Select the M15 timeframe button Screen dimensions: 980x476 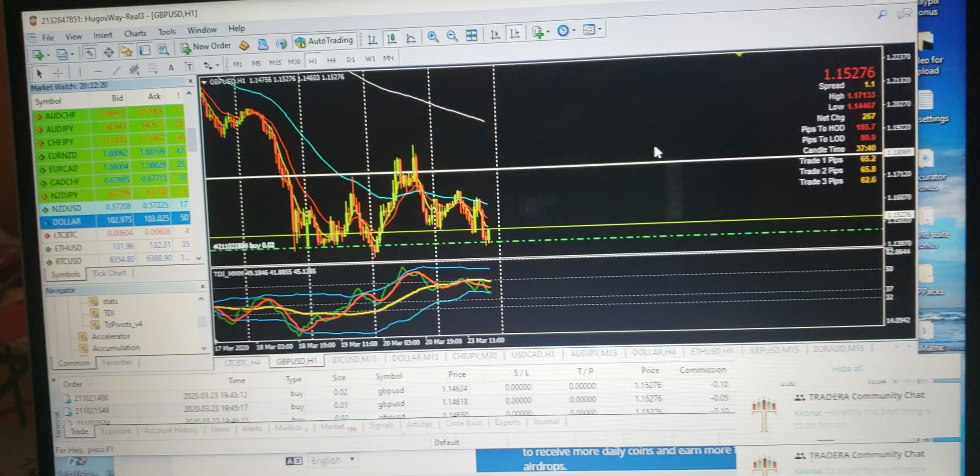[275, 63]
